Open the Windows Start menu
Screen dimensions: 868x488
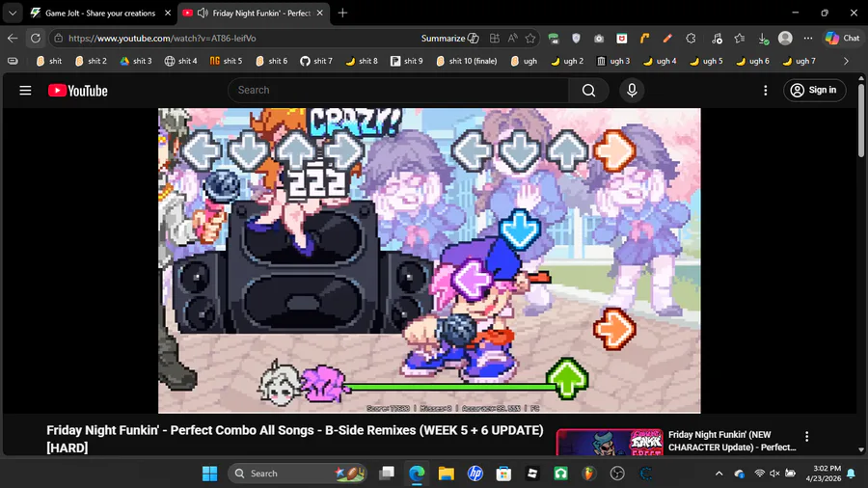tap(210, 474)
